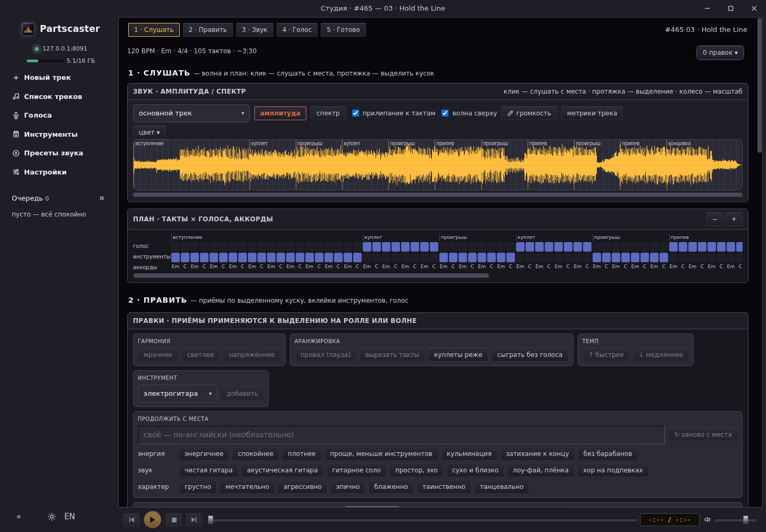The height and width of the screenshot is (532, 766).
Task: Select the энергичнее energy tag
Action: pos(204,454)
